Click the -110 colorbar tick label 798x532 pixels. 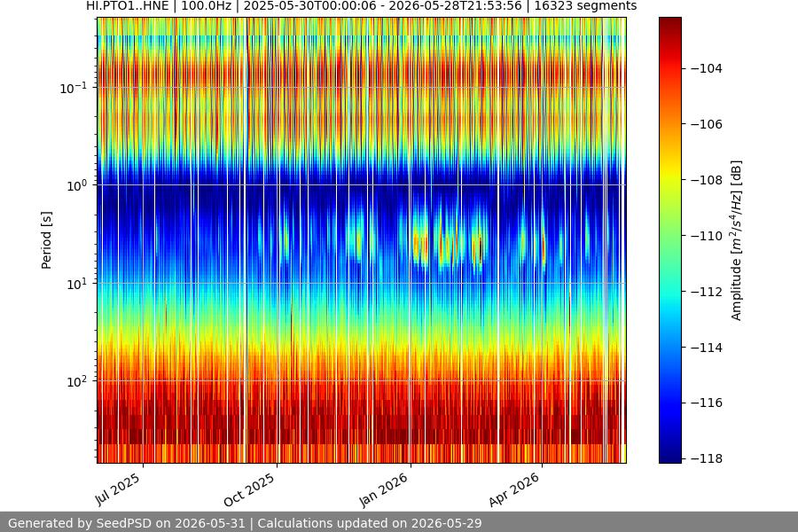coord(707,236)
